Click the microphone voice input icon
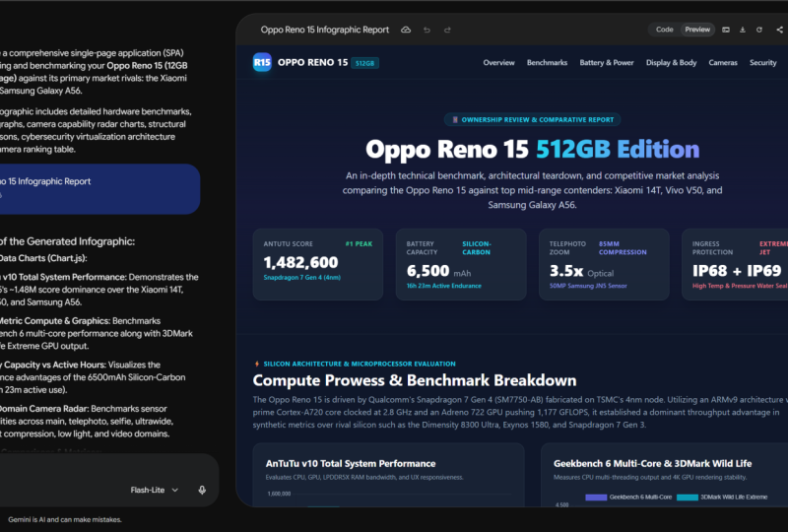This screenshot has height=532, width=788. (202, 490)
